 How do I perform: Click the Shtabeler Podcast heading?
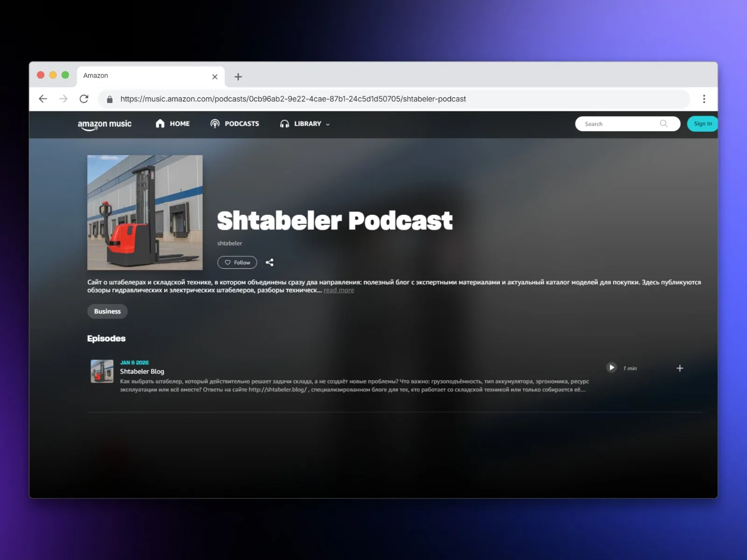point(335,221)
